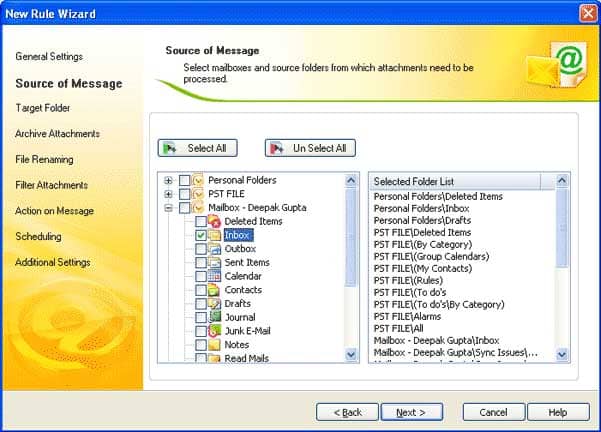Uncheck the Inbox checkbox

(201, 235)
